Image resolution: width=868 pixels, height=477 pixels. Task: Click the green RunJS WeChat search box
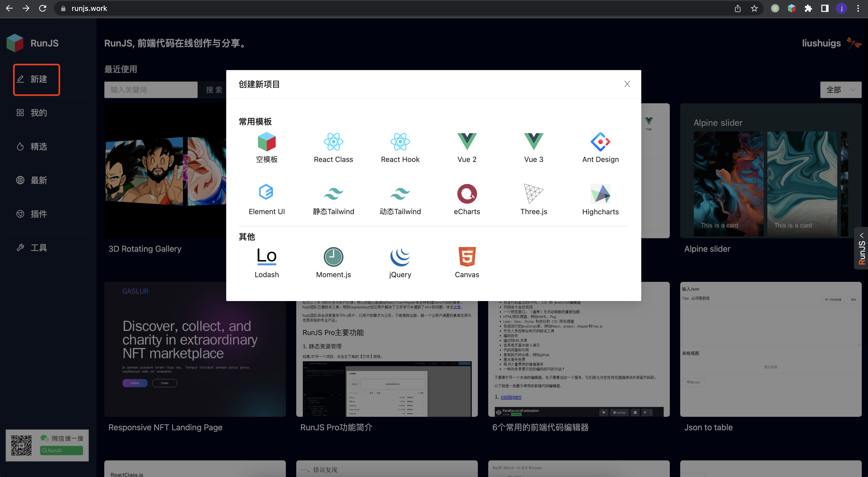[x=61, y=450]
